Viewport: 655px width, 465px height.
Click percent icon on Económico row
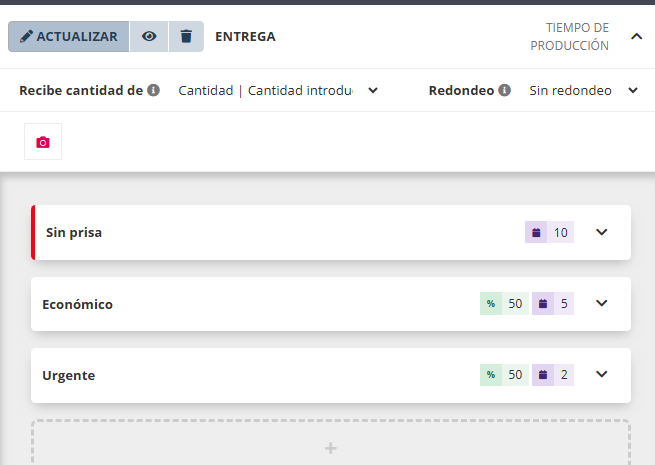(491, 304)
